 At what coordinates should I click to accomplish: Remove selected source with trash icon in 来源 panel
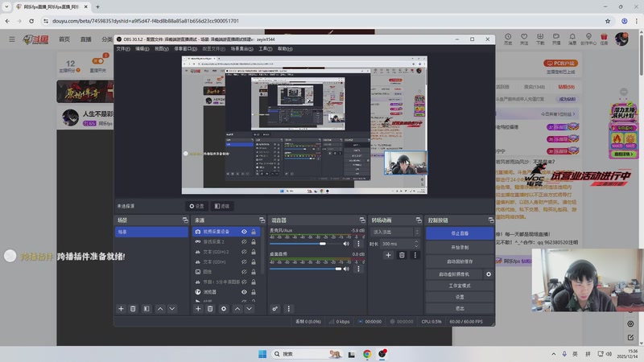210,309
